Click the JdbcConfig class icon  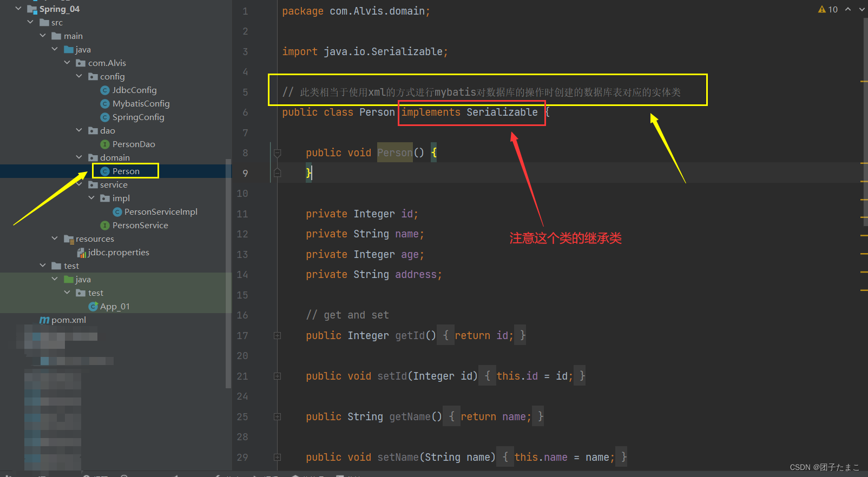click(x=105, y=90)
